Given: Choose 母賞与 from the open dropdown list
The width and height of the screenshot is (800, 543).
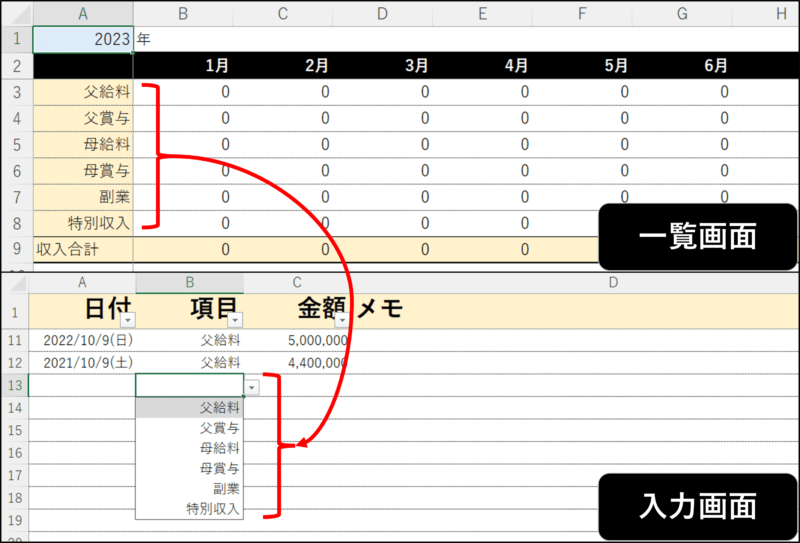Looking at the screenshot, I should 190,468.
